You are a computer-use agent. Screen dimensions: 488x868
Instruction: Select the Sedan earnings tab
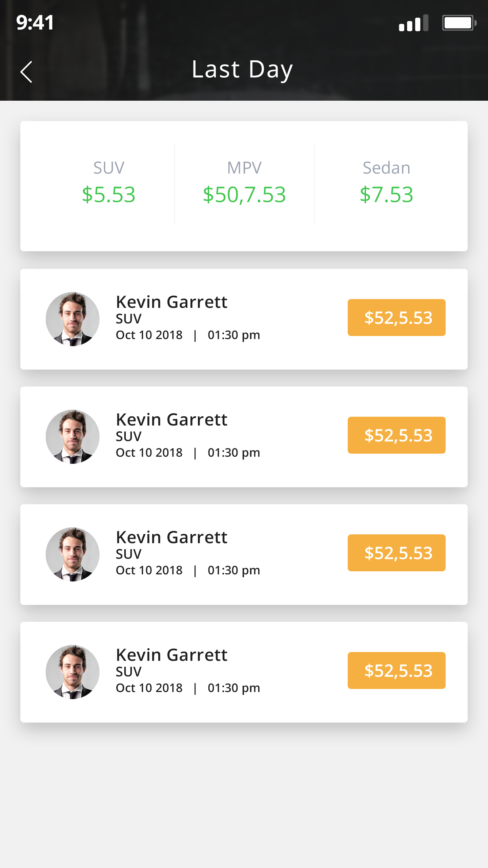tap(386, 183)
